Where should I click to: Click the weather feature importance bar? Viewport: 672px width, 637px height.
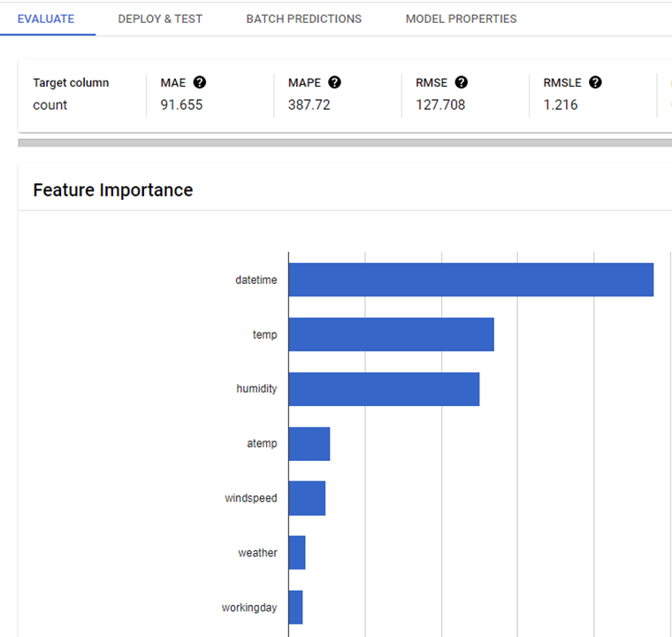297,552
